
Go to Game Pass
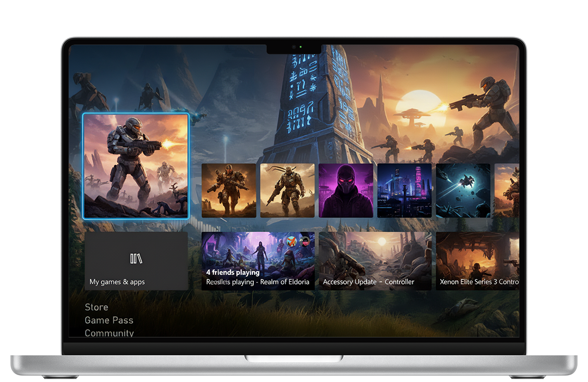(109, 320)
